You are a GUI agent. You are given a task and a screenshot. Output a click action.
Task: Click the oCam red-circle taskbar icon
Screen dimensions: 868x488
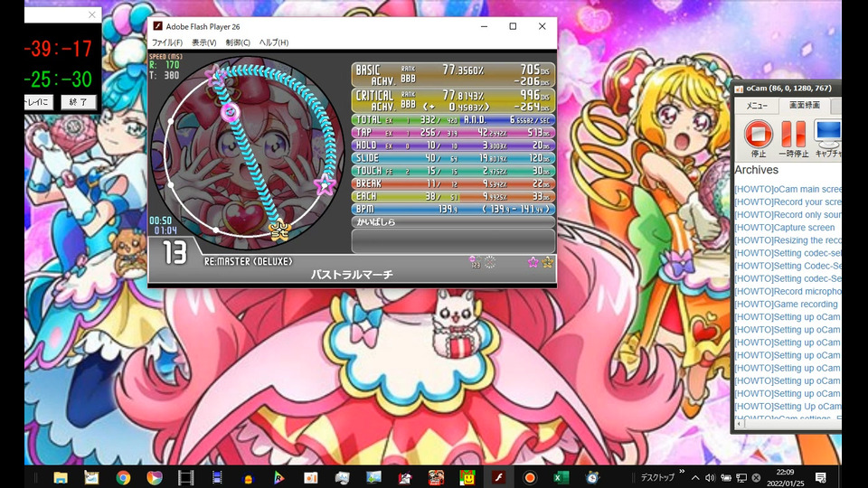point(530,477)
